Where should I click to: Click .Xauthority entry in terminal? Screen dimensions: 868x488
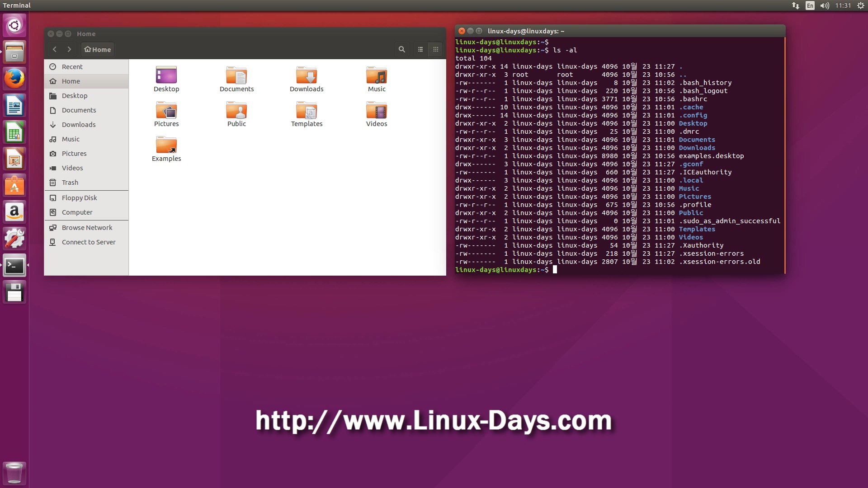point(701,245)
